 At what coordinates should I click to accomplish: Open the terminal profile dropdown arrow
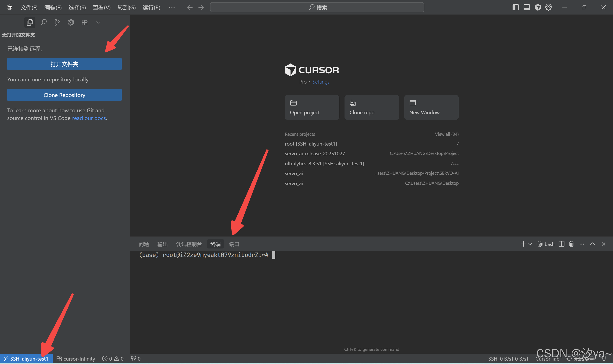point(530,244)
